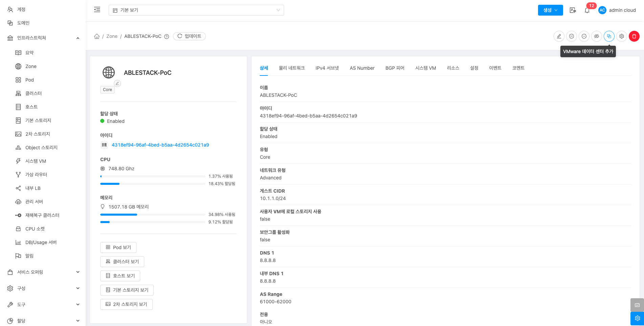Click the minus circle disable icon

[x=584, y=36]
